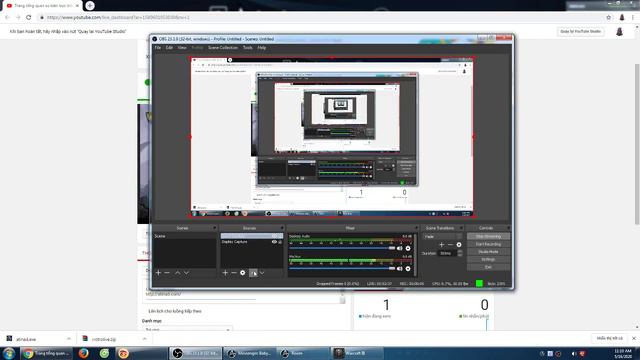
Task: Move the scene up with the arrow
Action: pyautogui.click(x=178, y=273)
